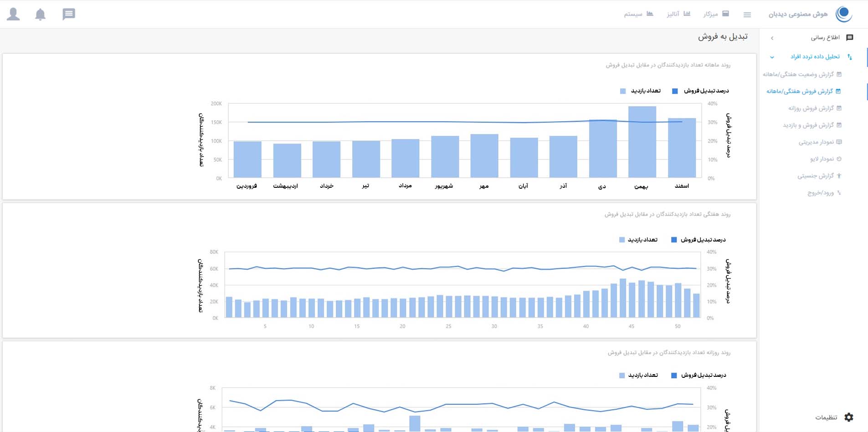
Task: Open the settings gear icon (تنظیمات)
Action: click(x=849, y=417)
